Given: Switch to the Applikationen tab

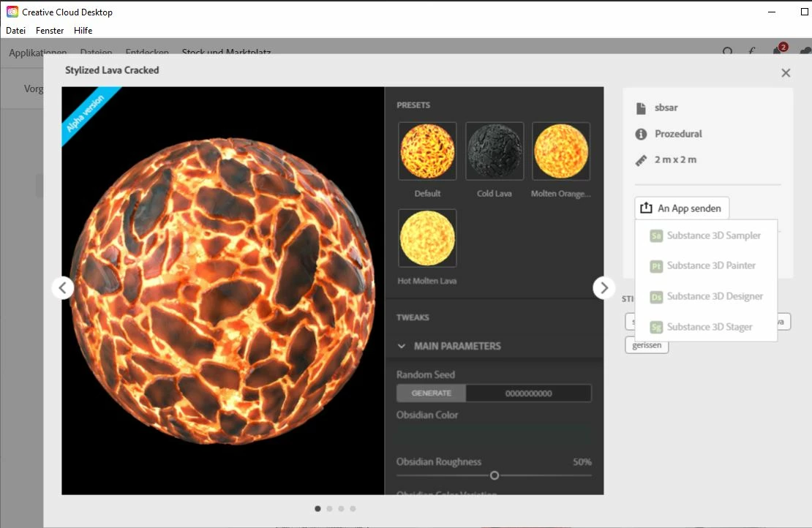Looking at the screenshot, I should pyautogui.click(x=38, y=52).
